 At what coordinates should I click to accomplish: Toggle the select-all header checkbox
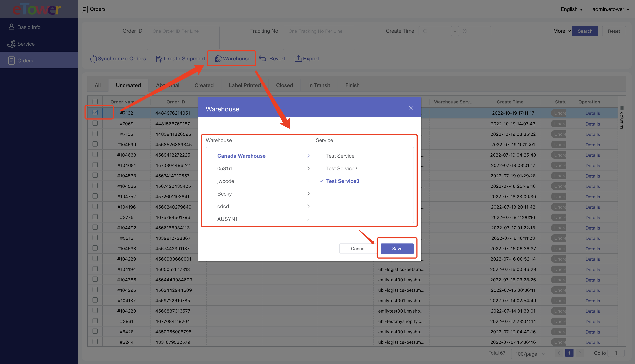click(x=95, y=102)
